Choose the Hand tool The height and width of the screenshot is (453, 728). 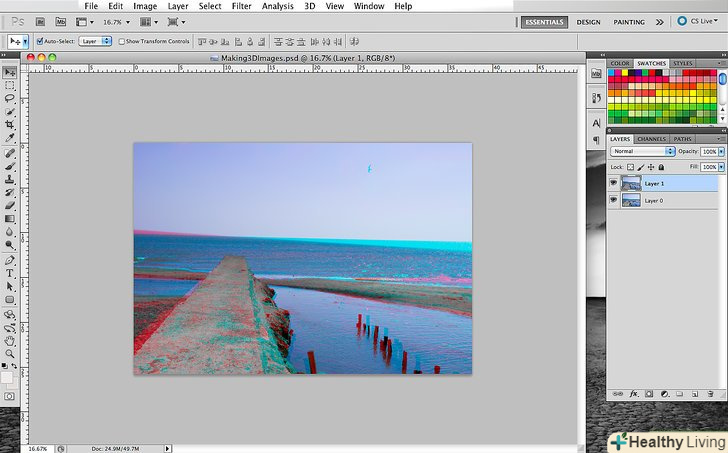10,340
